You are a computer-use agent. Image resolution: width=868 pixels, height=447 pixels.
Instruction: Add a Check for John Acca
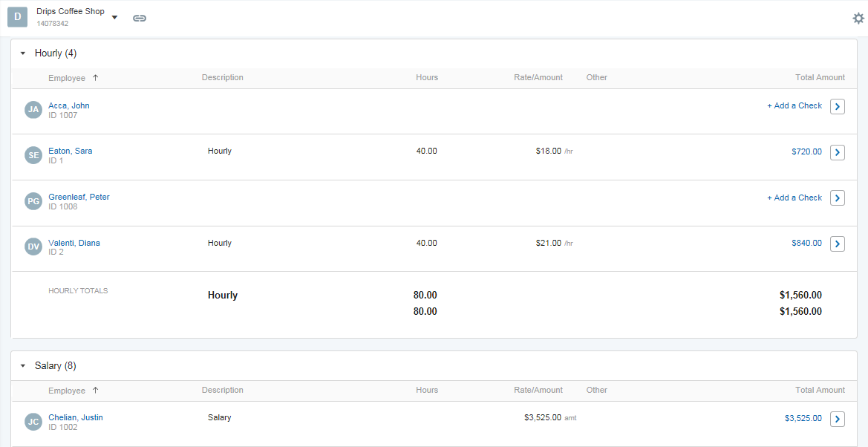(794, 105)
